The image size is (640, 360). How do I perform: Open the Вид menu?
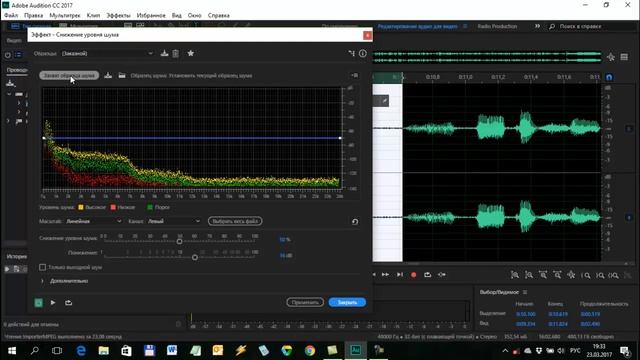tap(177, 16)
